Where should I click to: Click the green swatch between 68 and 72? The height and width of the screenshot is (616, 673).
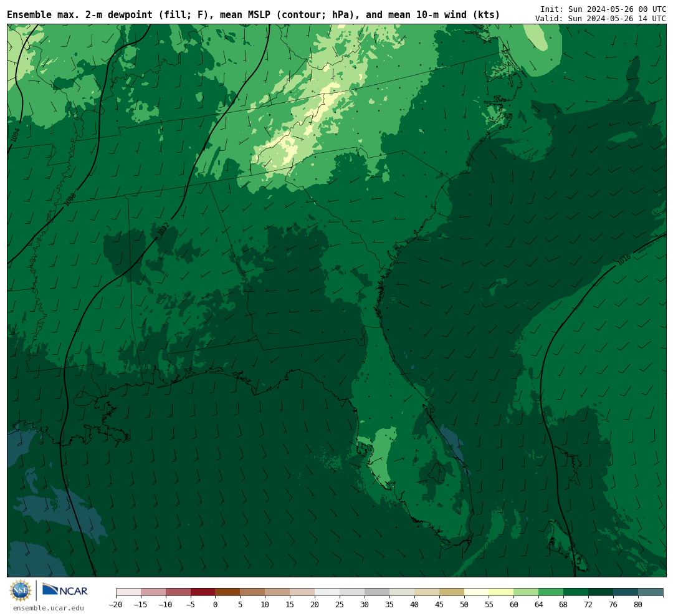coord(576,592)
